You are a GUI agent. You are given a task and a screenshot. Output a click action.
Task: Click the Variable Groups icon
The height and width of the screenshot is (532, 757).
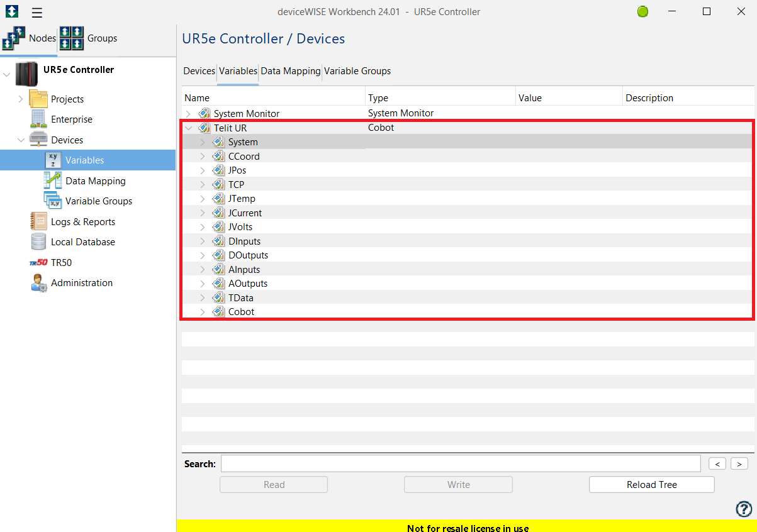tap(53, 201)
